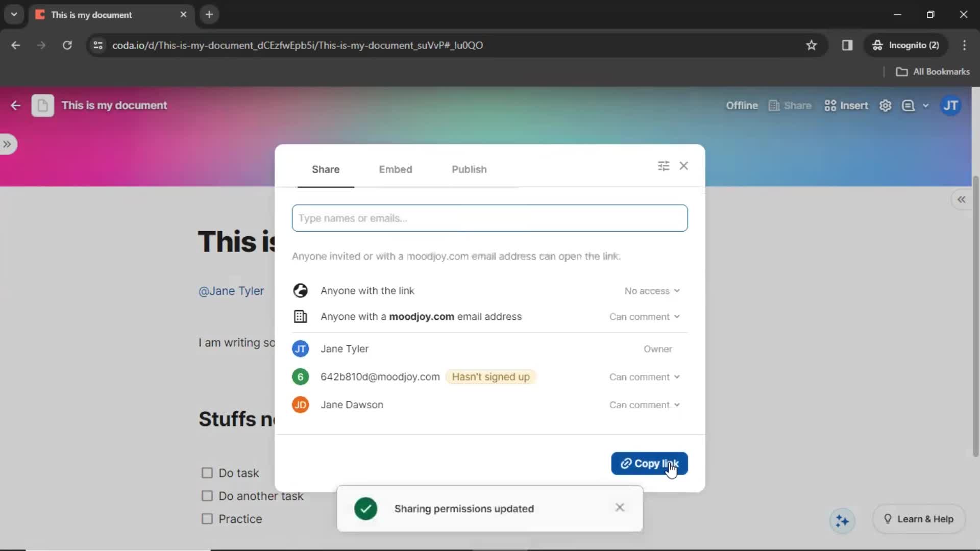Click the Offline status in header
Image resolution: width=980 pixels, height=551 pixels.
pyautogui.click(x=742, y=106)
